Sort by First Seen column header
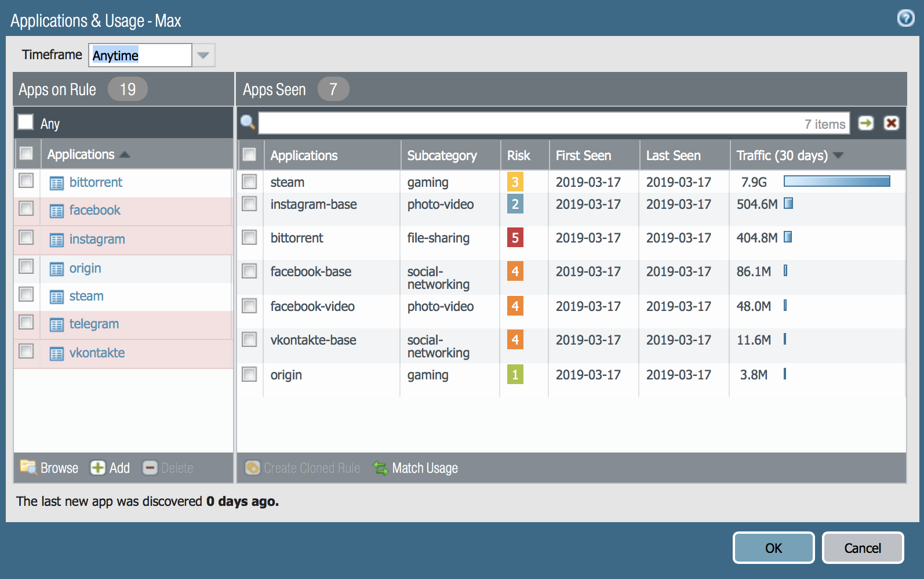This screenshot has height=579, width=924. (x=594, y=155)
